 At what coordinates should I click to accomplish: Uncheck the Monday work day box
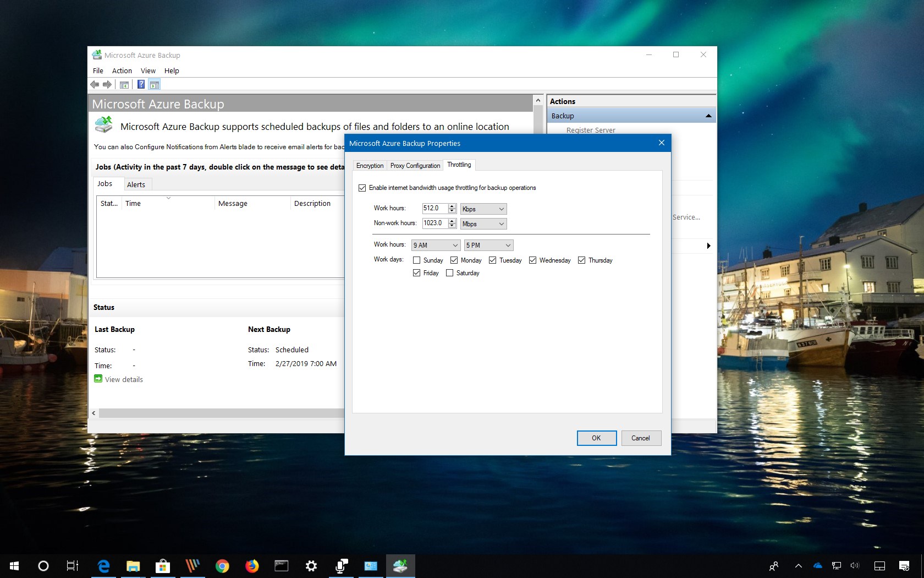tap(454, 260)
